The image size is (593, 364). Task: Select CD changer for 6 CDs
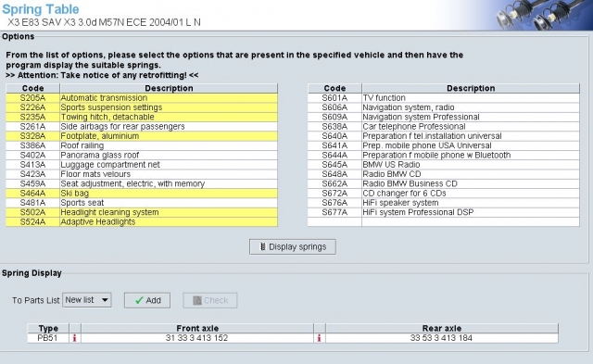coord(444,194)
